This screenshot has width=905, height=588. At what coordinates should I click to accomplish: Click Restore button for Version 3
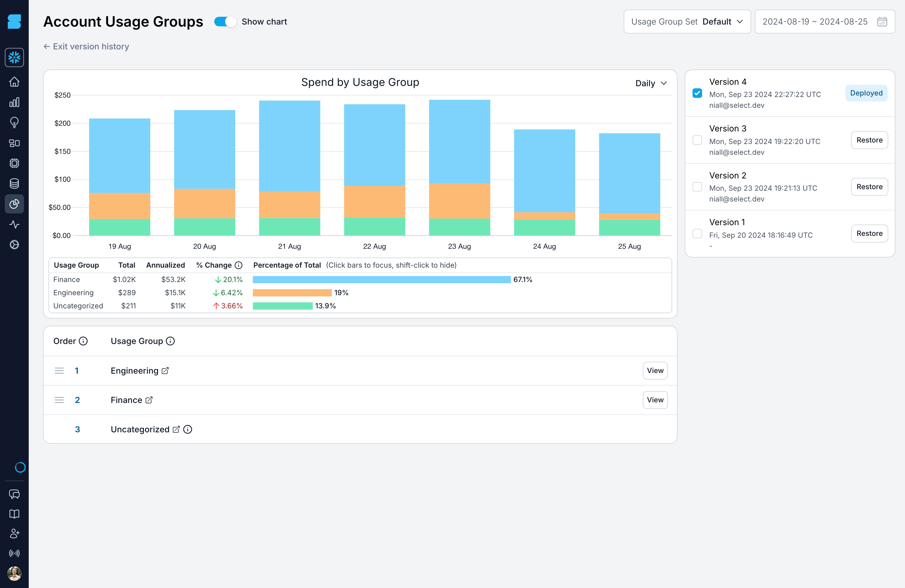coord(869,139)
